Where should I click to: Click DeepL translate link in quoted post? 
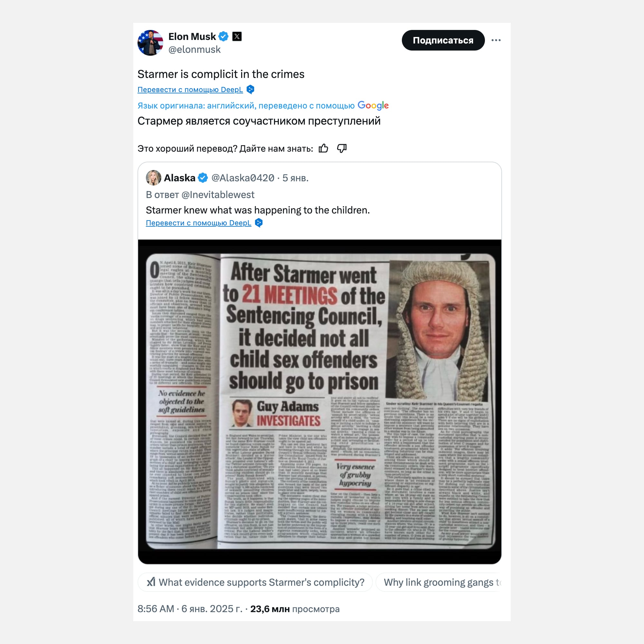pos(198,223)
